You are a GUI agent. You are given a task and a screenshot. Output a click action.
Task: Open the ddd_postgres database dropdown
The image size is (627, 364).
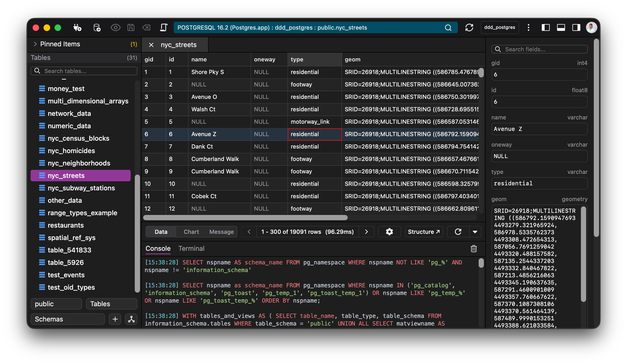point(499,28)
